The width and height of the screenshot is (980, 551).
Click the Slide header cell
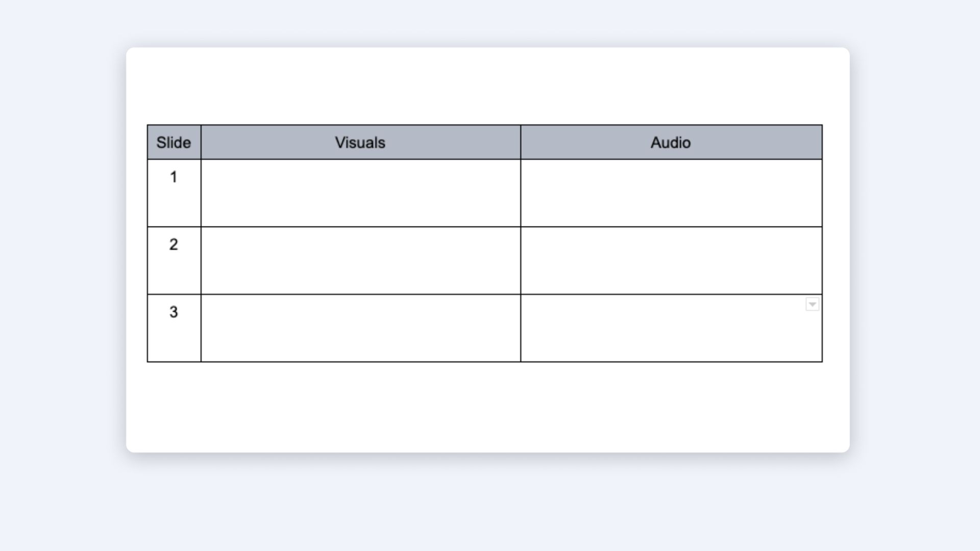pos(174,142)
